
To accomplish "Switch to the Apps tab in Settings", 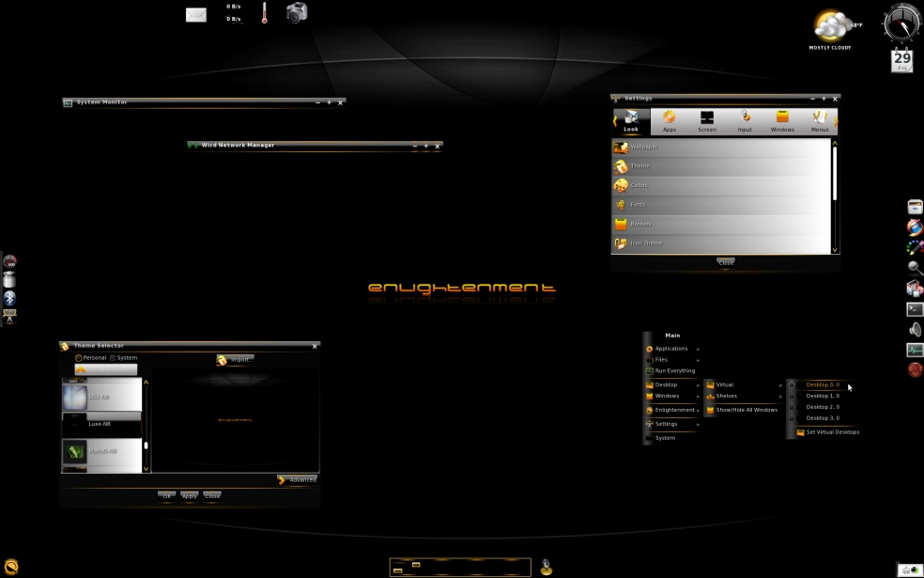I will [670, 121].
